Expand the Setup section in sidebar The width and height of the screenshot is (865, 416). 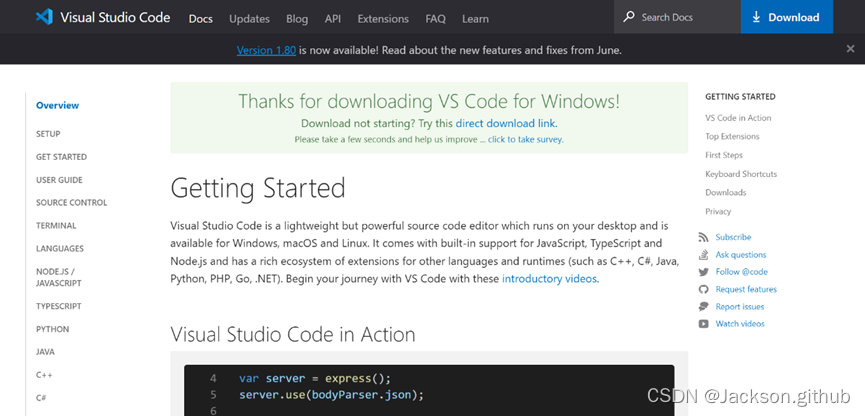[x=48, y=134]
